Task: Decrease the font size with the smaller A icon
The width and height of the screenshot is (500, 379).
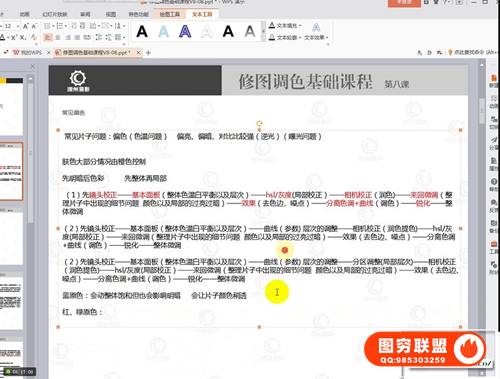Action: click(x=34, y=26)
